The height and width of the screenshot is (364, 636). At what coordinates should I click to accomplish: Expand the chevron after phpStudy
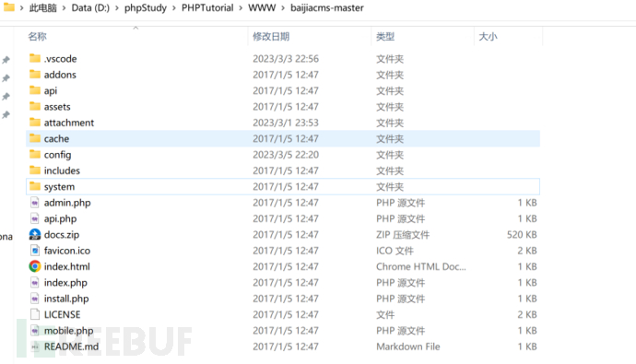click(x=174, y=8)
